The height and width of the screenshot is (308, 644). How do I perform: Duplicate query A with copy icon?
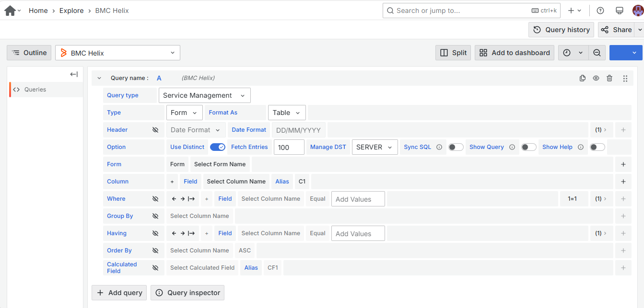[582, 78]
